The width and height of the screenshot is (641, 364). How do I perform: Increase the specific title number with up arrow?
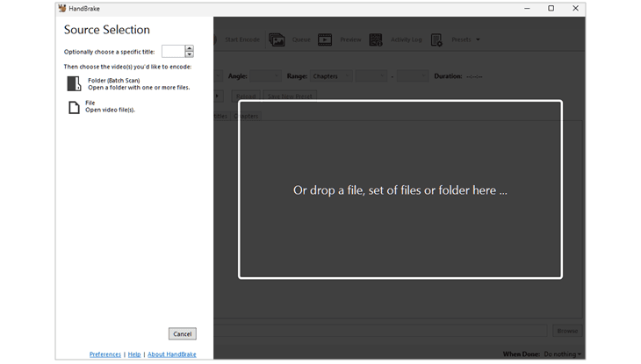click(190, 48)
